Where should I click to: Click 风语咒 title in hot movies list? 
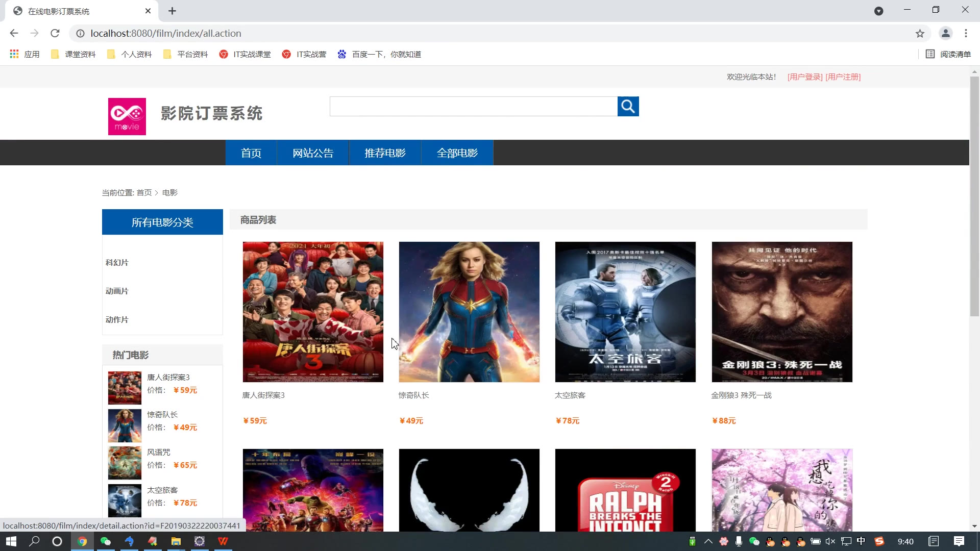[x=159, y=452]
